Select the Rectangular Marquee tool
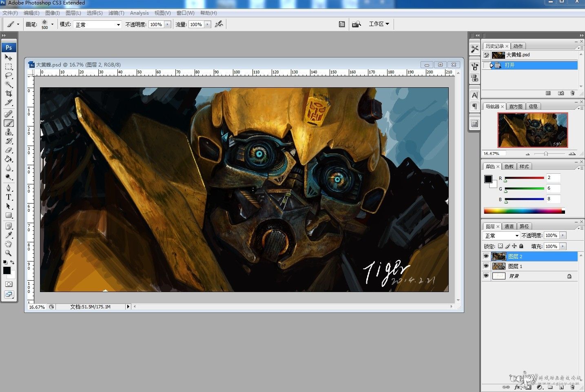585x392 pixels. [9, 66]
